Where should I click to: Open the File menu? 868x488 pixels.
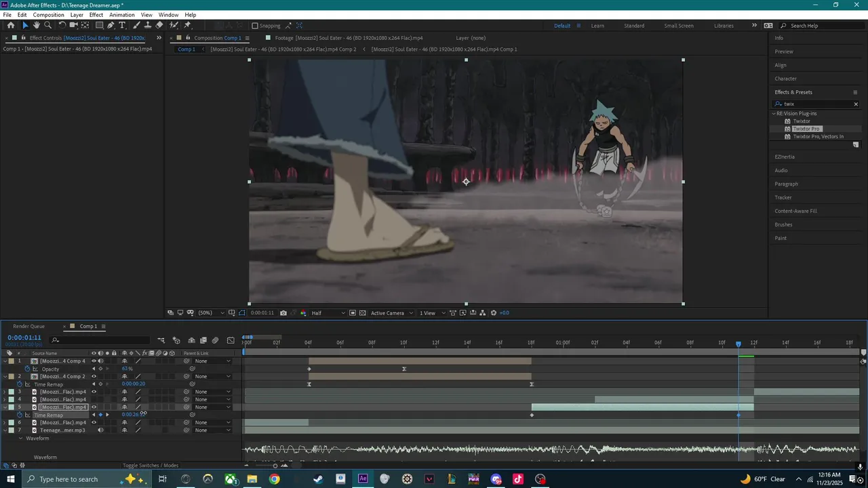coord(7,15)
